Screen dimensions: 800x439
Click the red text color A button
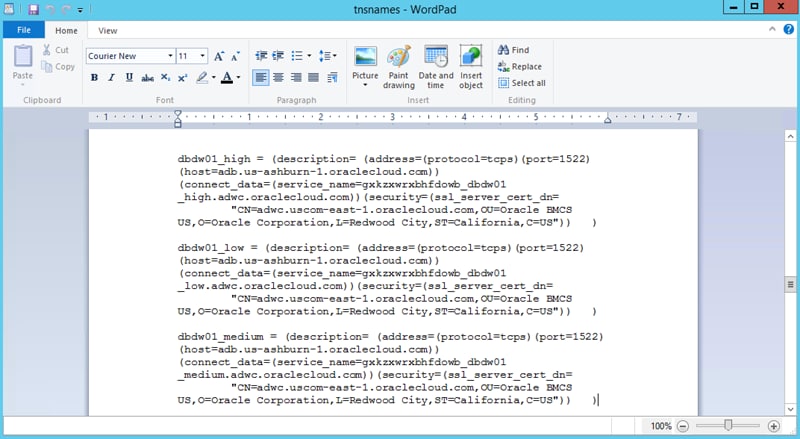[x=227, y=78]
